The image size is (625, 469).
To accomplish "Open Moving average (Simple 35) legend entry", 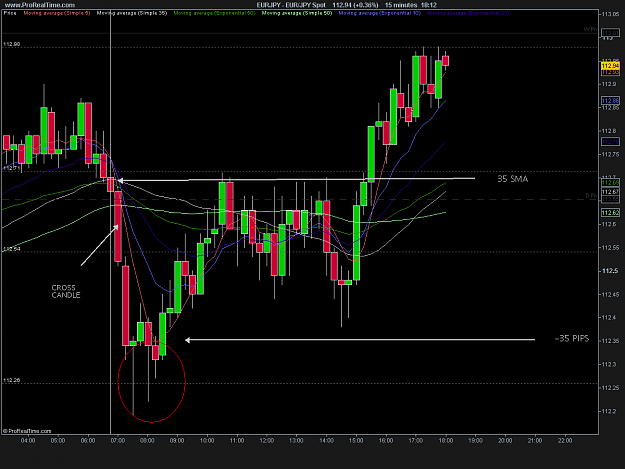I will click(132, 13).
